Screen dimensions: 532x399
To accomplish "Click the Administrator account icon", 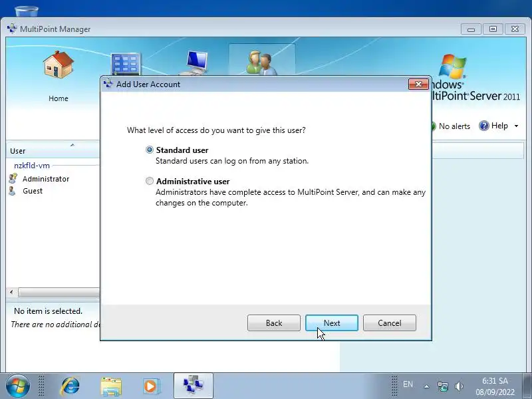I will point(13,178).
